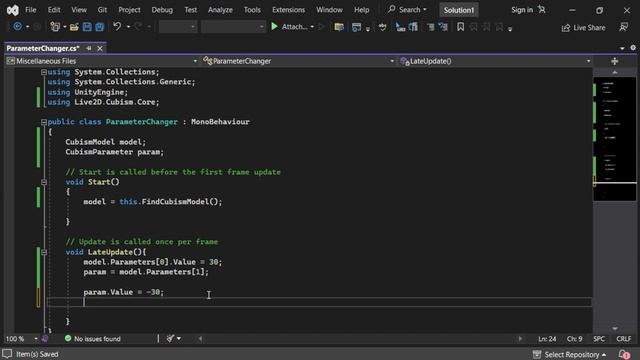Open the solution platforms combo box

(233, 27)
